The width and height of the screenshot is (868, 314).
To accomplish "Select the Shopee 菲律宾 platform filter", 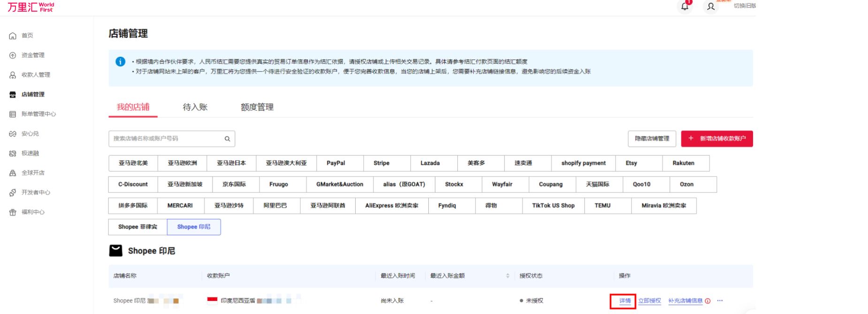I will click(137, 227).
